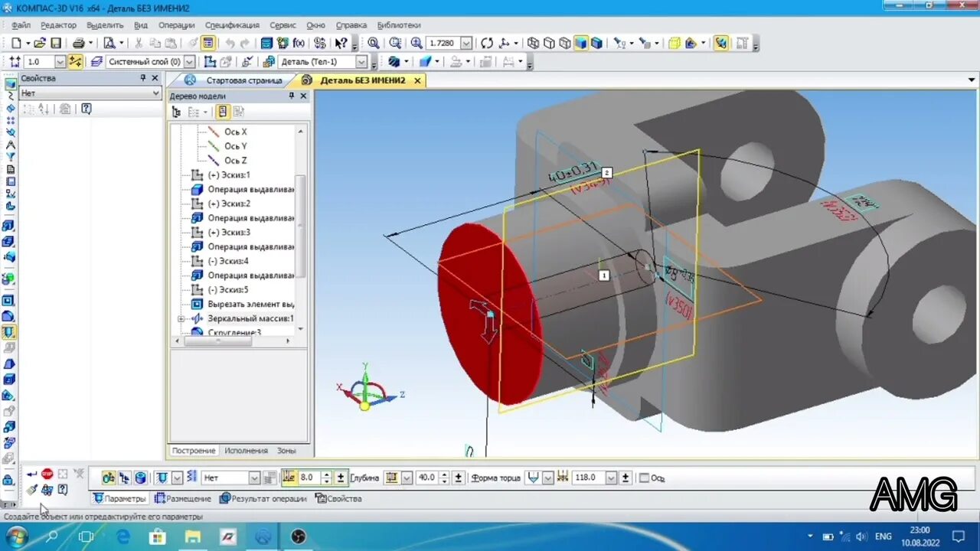This screenshot has width=980, height=551.
Task: Click the Размещение button
Action: pos(188,498)
